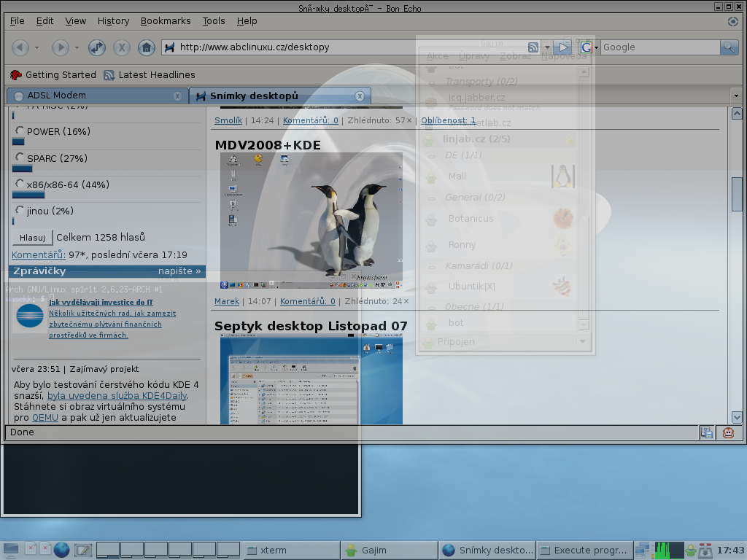Screen dimensions: 747x560
Task: Open the Připojen status combo in Gajim
Action: tap(505, 341)
